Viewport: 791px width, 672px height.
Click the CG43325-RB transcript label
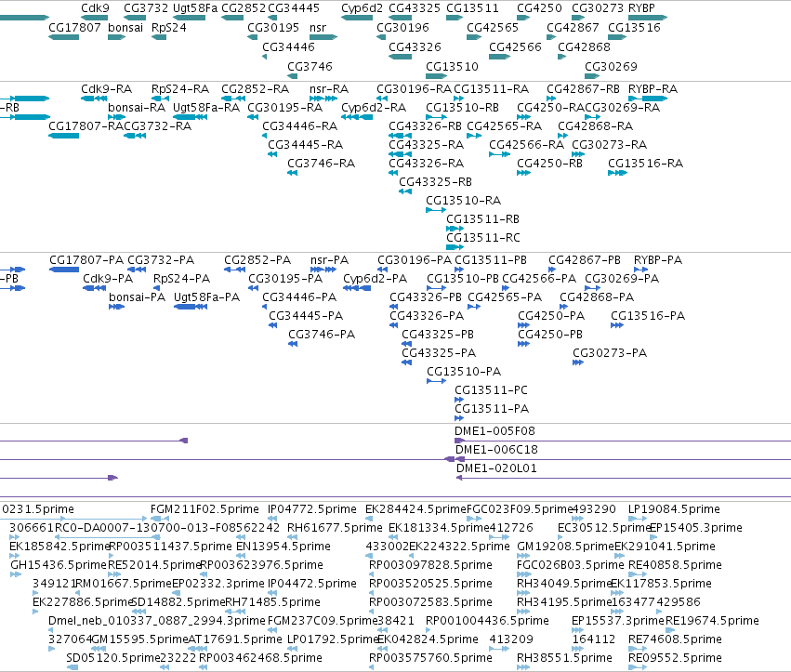coord(435,182)
